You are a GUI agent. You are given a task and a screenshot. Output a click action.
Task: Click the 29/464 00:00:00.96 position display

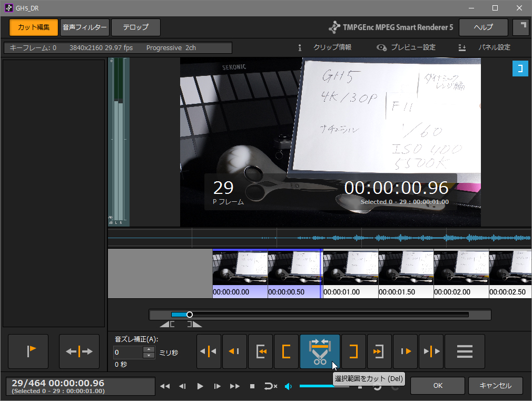click(81, 386)
